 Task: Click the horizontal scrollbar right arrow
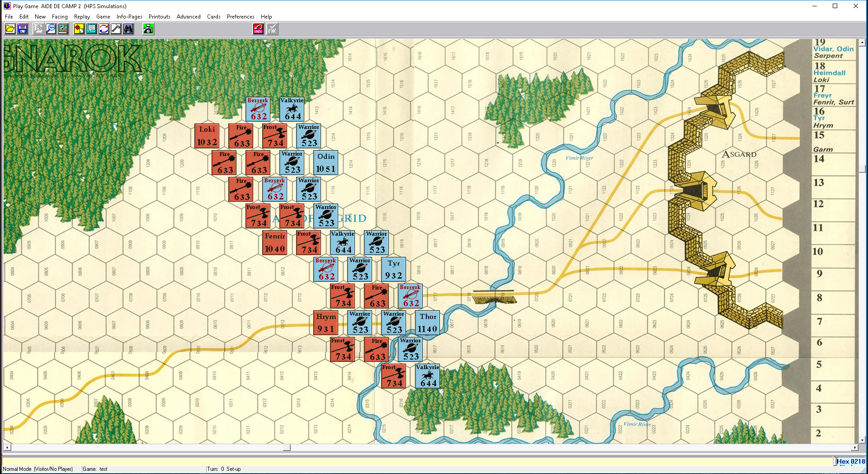click(x=854, y=448)
